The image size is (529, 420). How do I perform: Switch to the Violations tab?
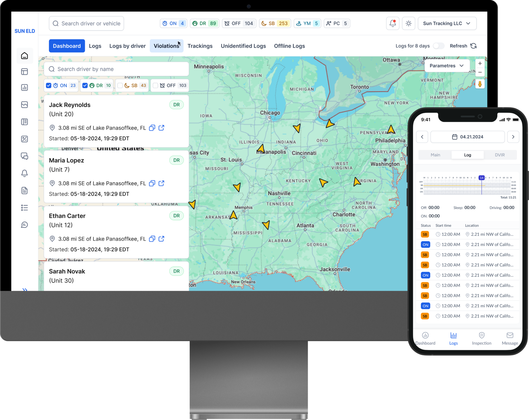coord(166,46)
